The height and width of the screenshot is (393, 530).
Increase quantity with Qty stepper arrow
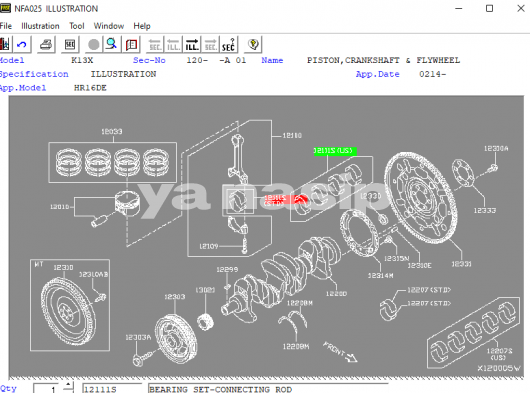pyautogui.click(x=68, y=385)
